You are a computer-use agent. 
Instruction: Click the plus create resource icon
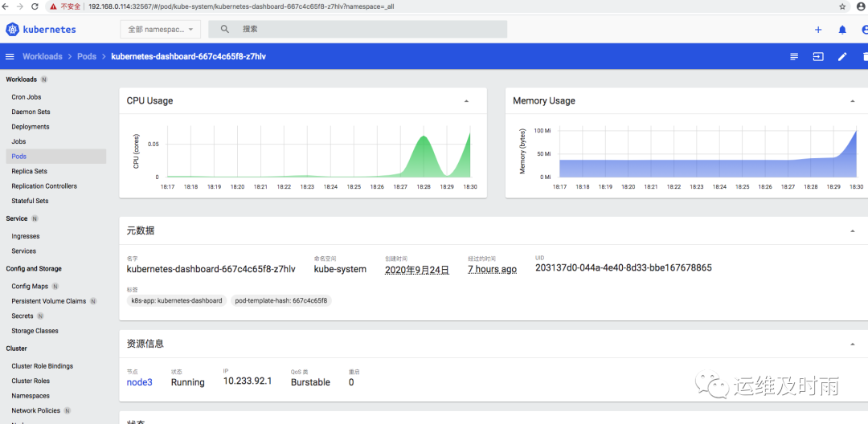(818, 30)
